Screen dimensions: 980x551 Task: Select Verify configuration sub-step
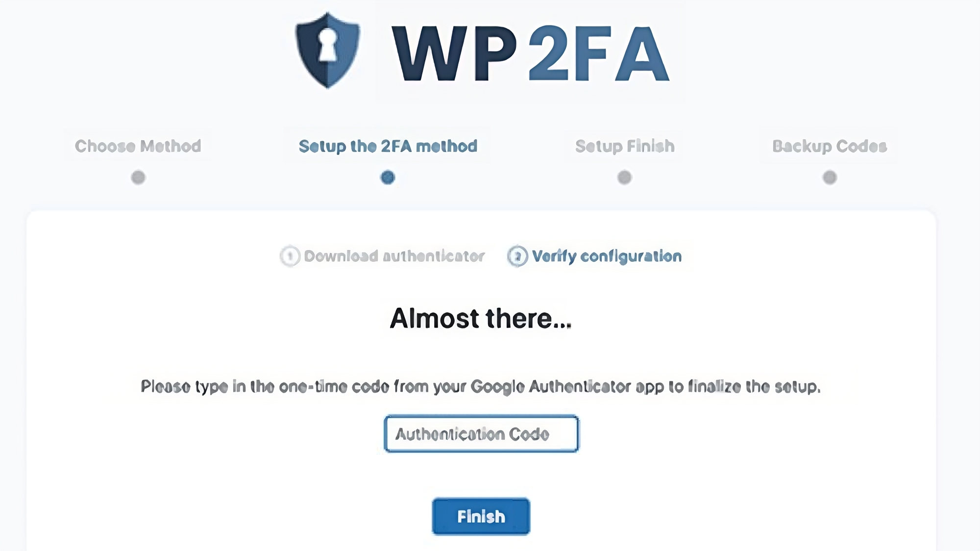(607, 256)
